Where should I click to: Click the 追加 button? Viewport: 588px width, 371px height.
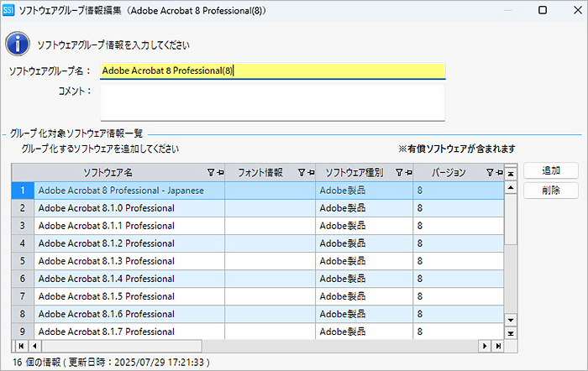coord(551,170)
